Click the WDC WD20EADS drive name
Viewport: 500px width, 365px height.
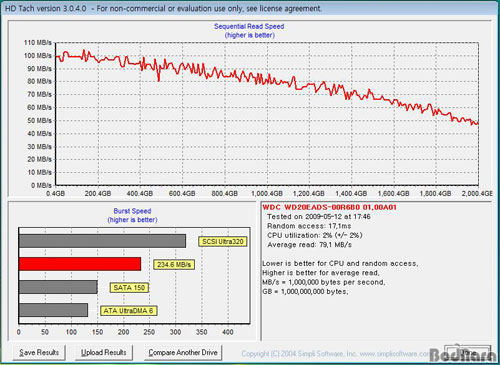pyautogui.click(x=329, y=207)
